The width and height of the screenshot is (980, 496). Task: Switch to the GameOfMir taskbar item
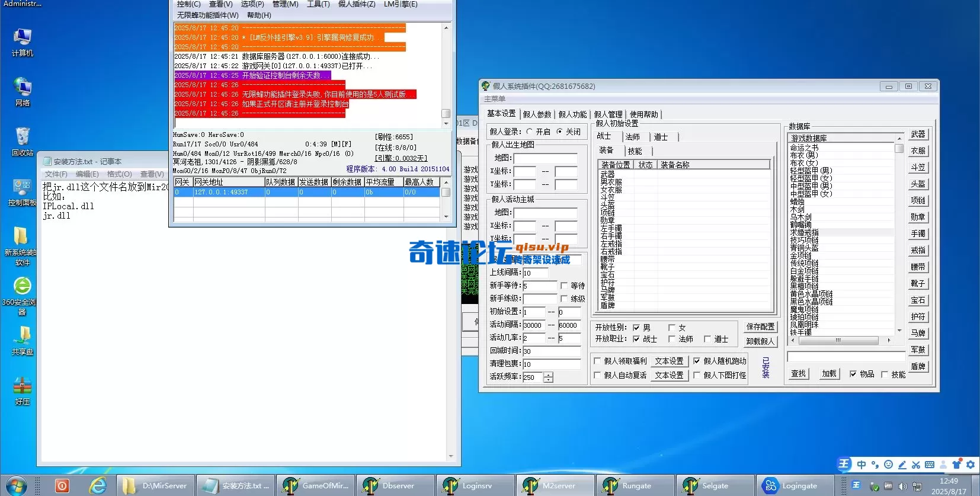(315, 485)
